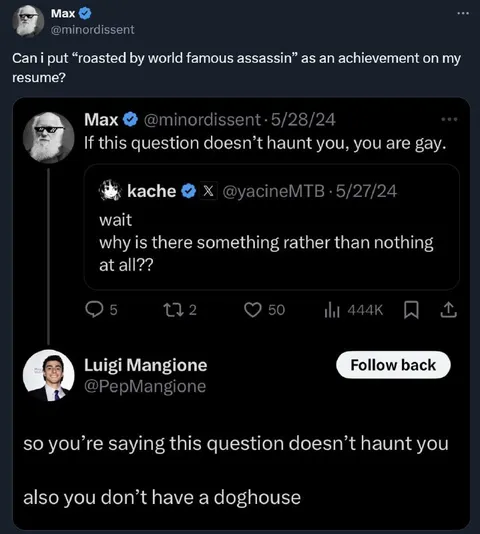
Task: Click kache's blue verified checkmark
Action: pyautogui.click(x=188, y=191)
